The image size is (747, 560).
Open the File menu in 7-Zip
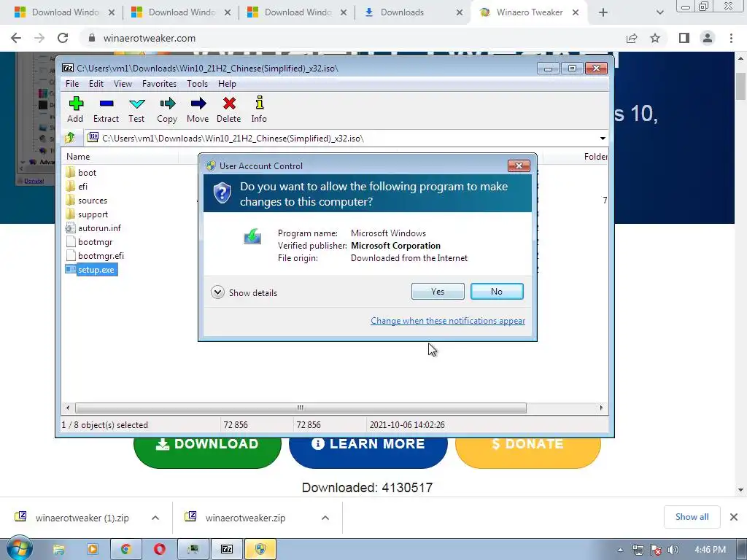(72, 84)
